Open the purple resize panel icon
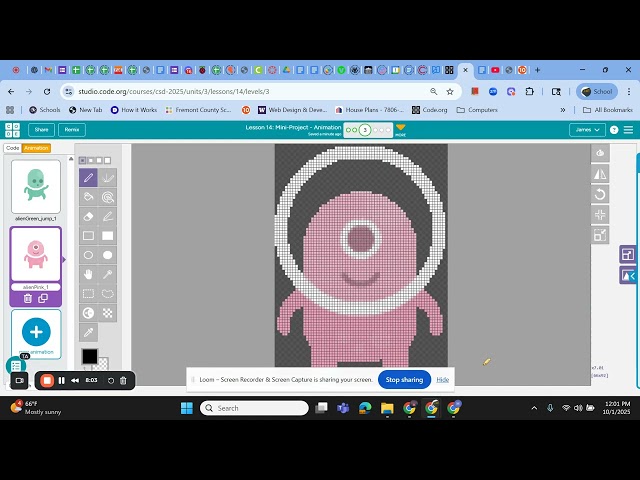 pos(627,255)
